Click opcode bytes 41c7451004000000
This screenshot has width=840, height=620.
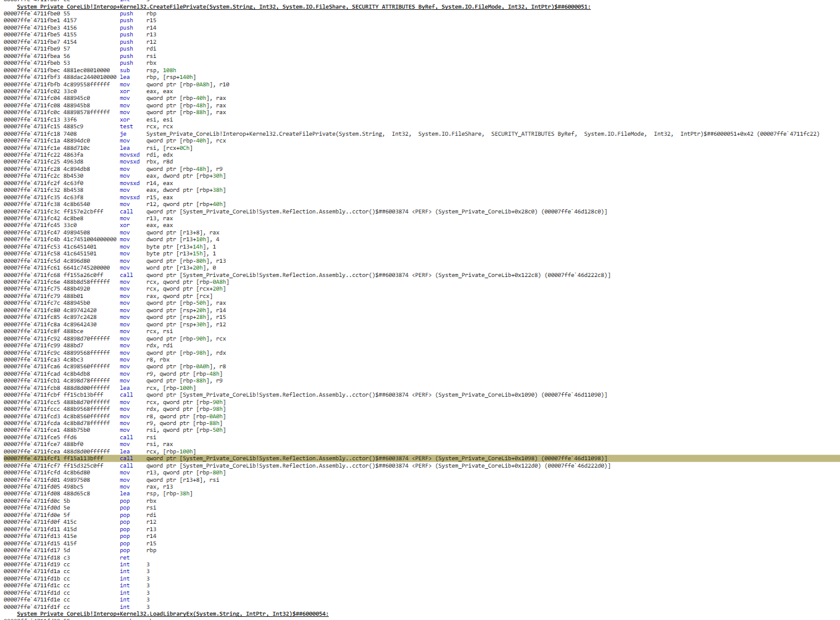tap(90, 239)
